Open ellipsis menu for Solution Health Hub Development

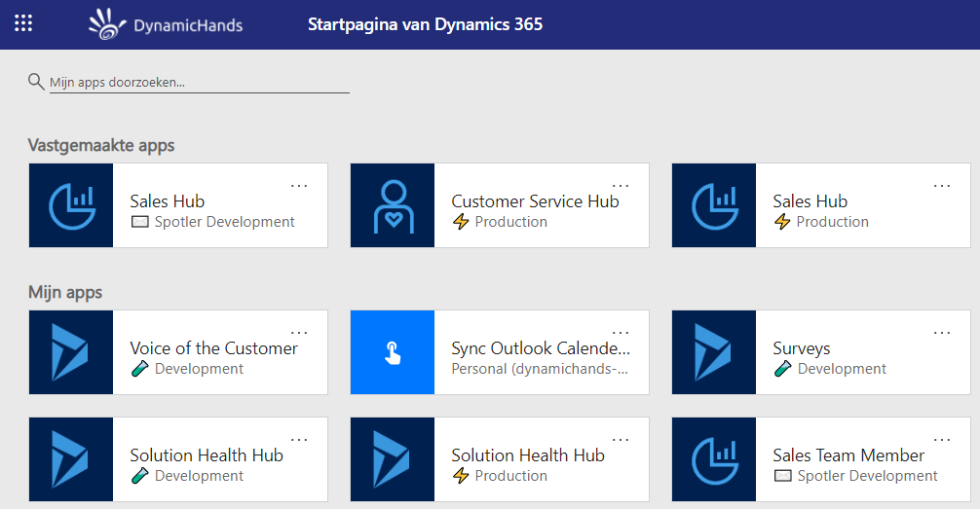pos(299,440)
